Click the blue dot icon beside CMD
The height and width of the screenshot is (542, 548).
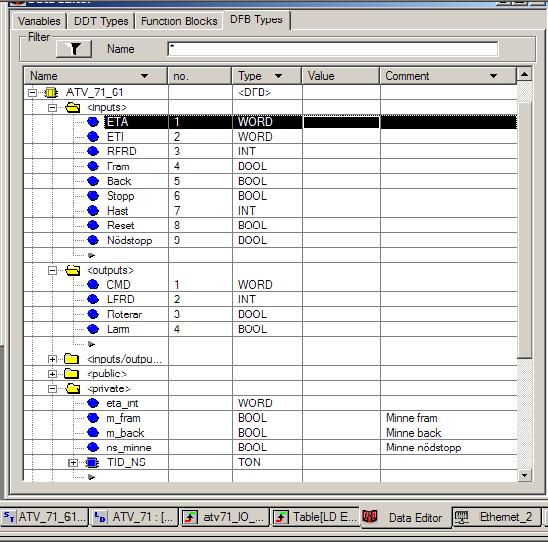(93, 284)
